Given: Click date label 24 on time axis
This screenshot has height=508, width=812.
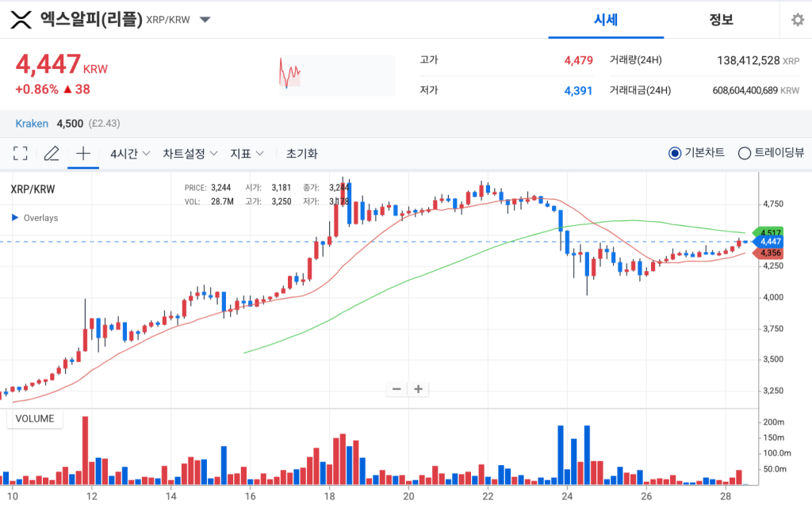Looking at the screenshot, I should [x=567, y=497].
